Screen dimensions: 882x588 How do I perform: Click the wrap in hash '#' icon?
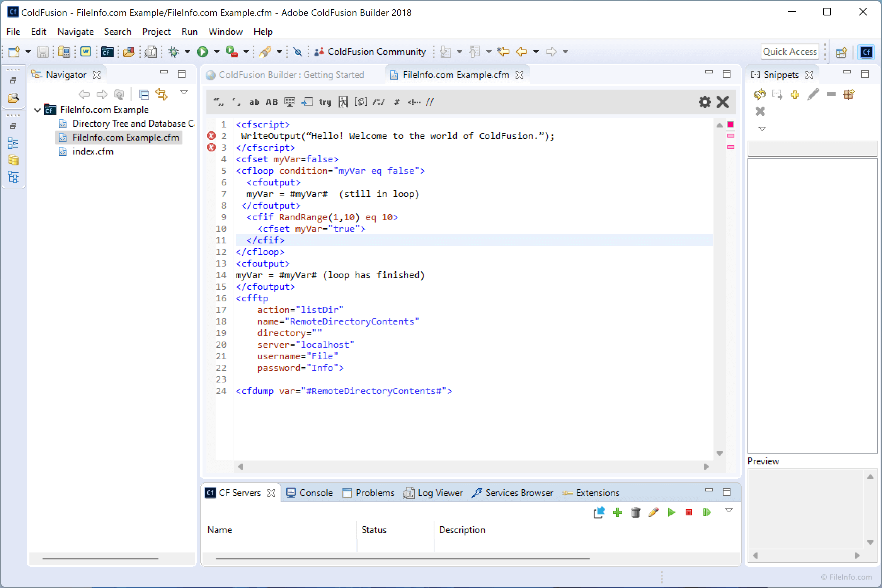click(397, 102)
